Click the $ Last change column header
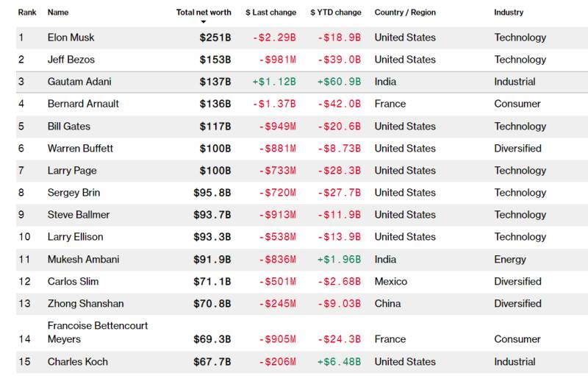Viewport: 588px width, 376px height. [270, 13]
